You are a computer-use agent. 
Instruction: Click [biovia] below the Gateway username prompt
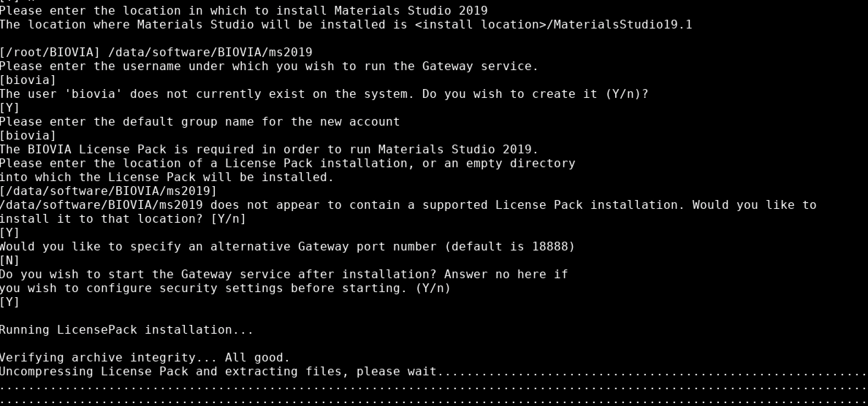[x=28, y=80]
